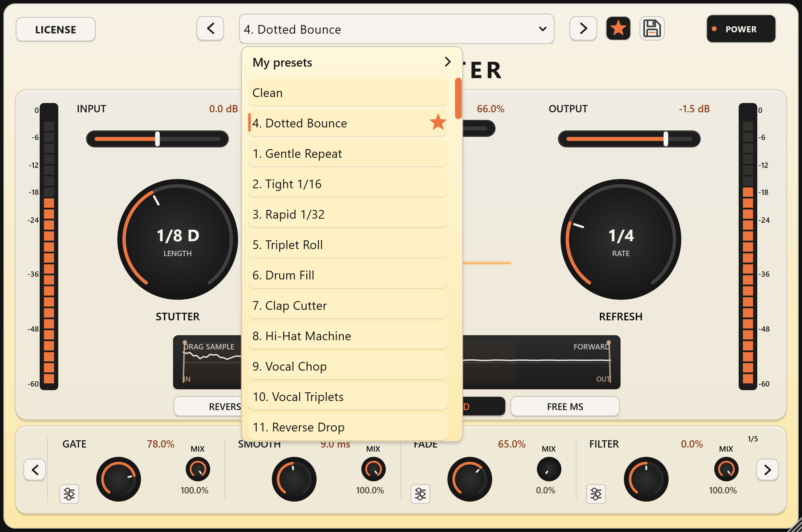Open Fade advanced settings sliders icon
The width and height of the screenshot is (802, 532).
[420, 494]
